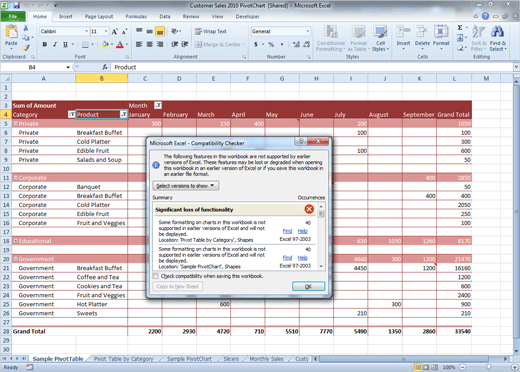Screen dimensions: 520x372
Task: Click Wrap Text
Action: click(x=211, y=31)
